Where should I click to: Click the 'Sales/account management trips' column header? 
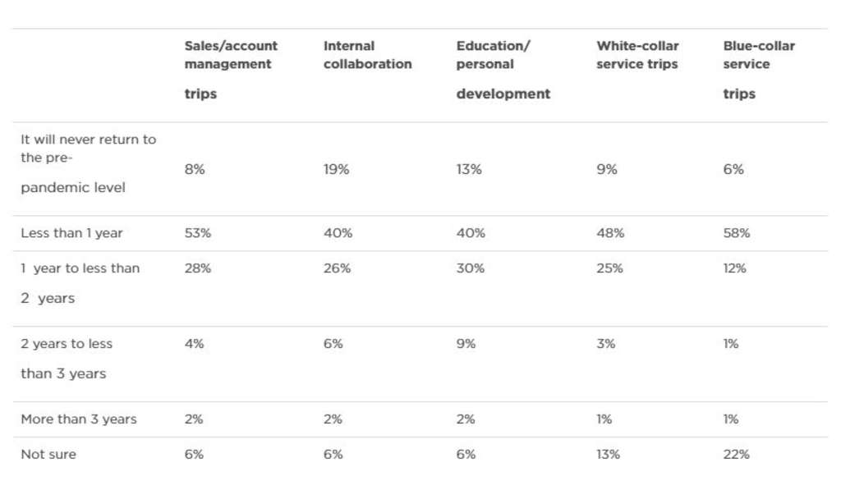[x=231, y=55]
